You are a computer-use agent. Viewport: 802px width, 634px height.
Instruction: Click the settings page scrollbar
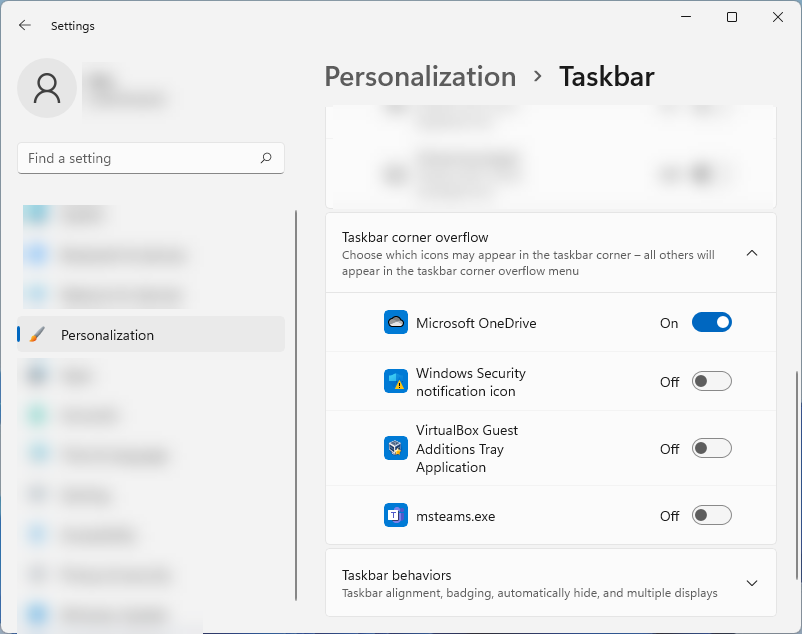coord(298,400)
